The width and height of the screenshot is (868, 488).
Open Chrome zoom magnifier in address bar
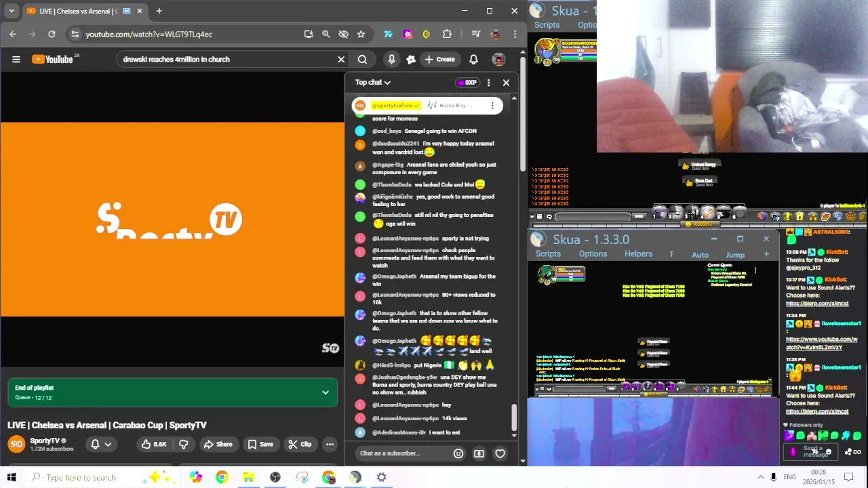pyautogui.click(x=325, y=34)
